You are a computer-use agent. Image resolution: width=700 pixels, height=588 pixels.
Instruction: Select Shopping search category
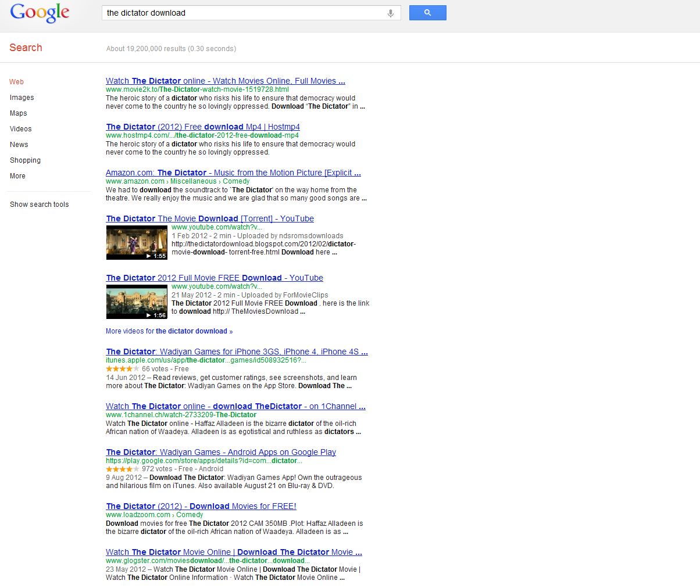(26, 160)
